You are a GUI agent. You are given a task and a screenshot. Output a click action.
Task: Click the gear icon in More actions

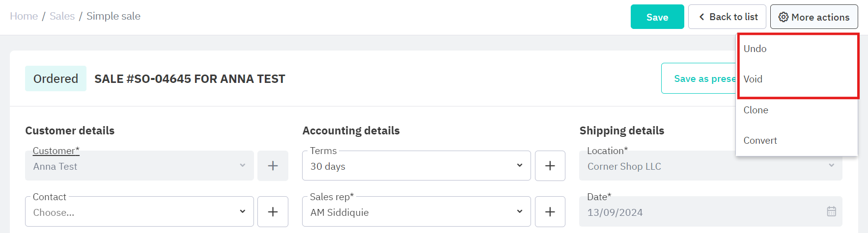coord(784,17)
